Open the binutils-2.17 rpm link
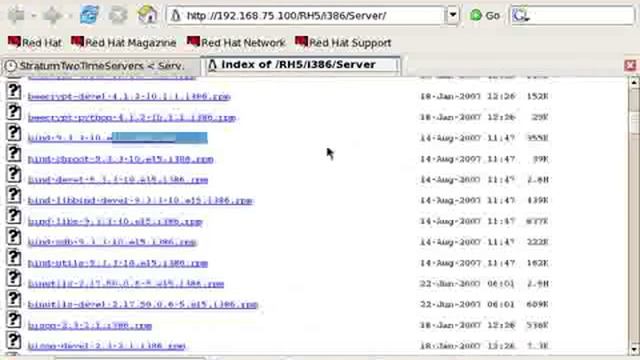640x360 pixels. point(126,284)
